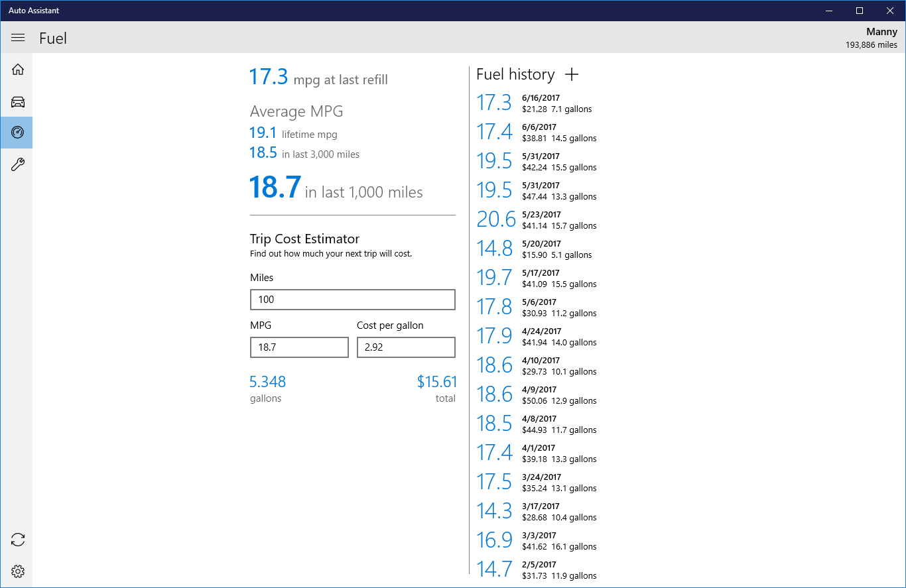The height and width of the screenshot is (588, 906).
Task: Open the 3/17/2017 fuel entry
Action: tap(537, 511)
